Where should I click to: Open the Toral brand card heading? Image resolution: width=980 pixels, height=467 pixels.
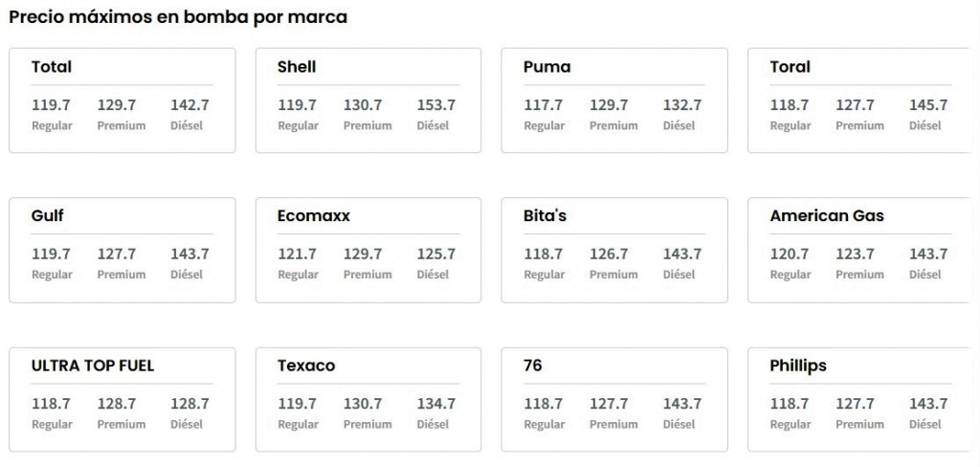tap(790, 67)
